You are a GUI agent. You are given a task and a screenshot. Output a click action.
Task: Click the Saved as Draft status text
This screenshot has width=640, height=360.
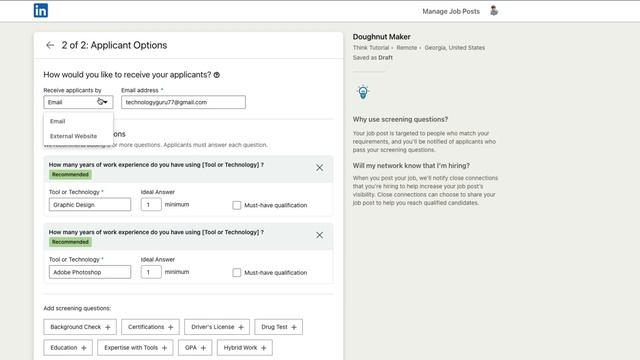tap(373, 58)
